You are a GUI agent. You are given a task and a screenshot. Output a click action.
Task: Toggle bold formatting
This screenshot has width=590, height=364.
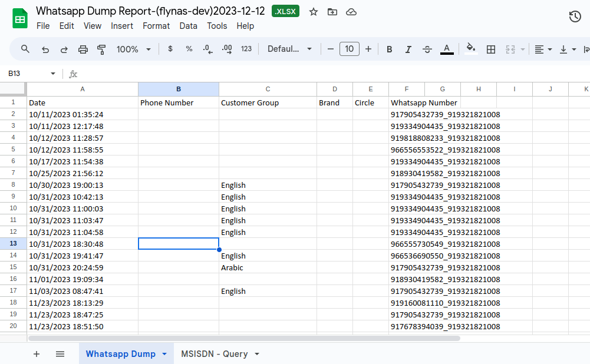[x=390, y=49]
